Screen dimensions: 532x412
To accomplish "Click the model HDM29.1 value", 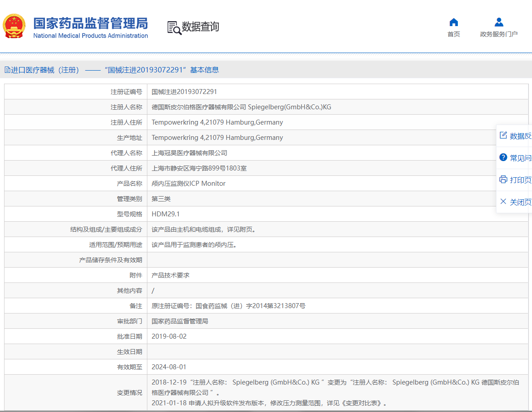I will point(165,214).
